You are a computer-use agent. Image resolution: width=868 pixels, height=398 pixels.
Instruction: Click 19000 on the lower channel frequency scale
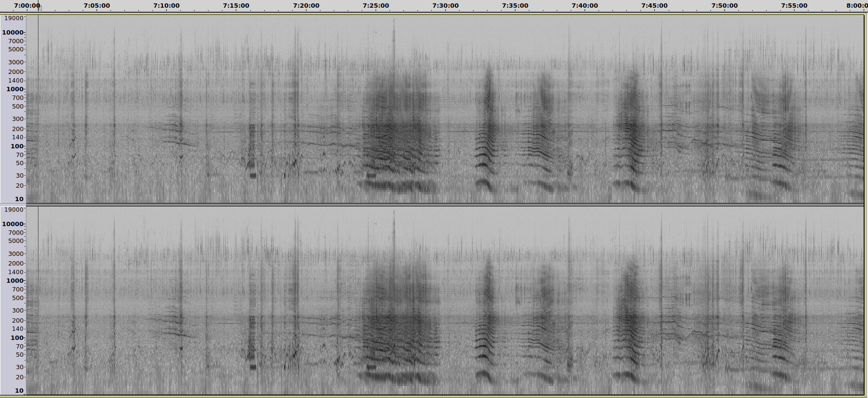14,210
